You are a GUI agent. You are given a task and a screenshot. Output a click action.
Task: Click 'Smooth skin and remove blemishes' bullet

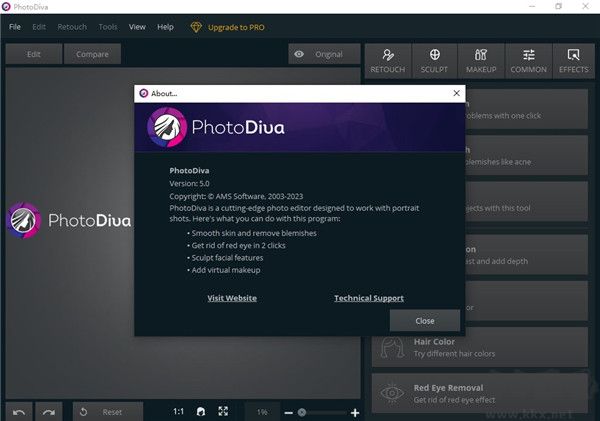[x=252, y=233]
